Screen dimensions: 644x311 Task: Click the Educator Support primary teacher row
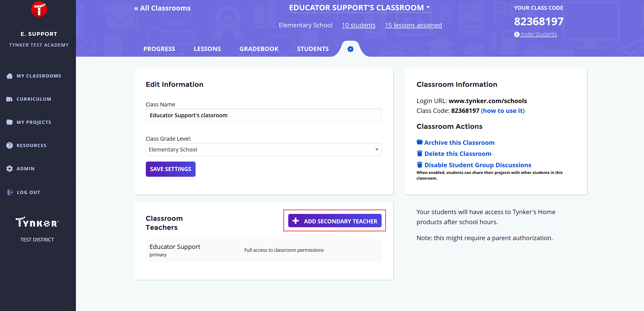pos(263,250)
